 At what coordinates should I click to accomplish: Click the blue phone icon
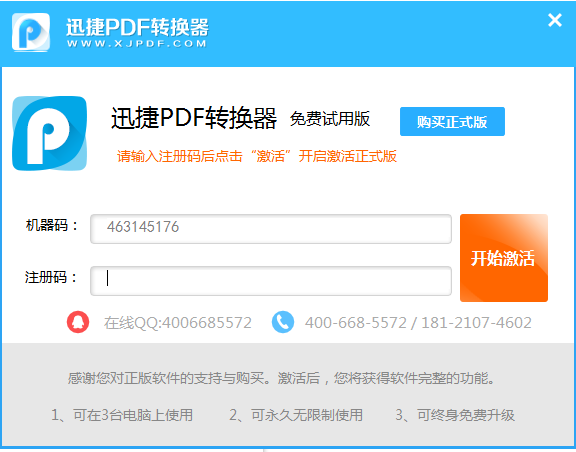coord(282,322)
